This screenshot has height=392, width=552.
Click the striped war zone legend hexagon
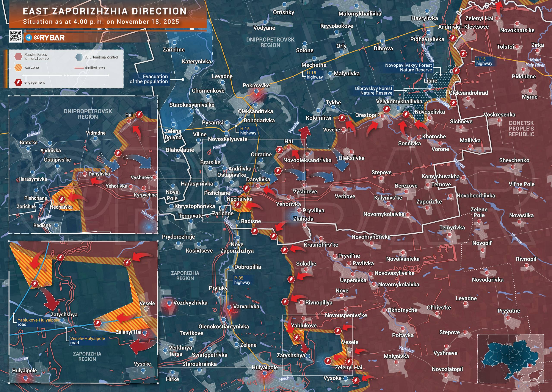(x=18, y=68)
